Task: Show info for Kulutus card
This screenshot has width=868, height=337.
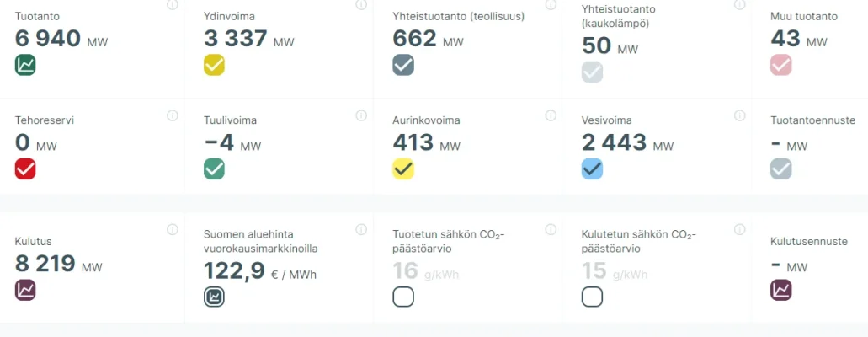Action: (x=173, y=229)
